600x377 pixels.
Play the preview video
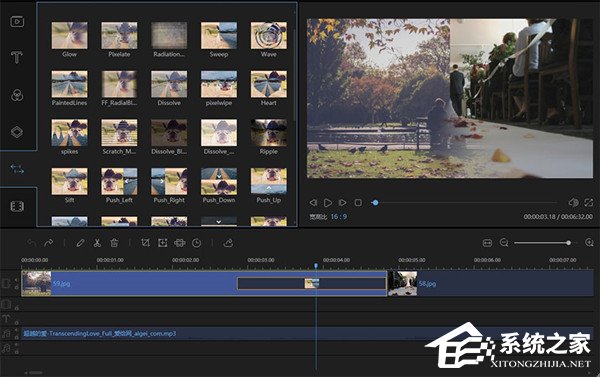328,202
